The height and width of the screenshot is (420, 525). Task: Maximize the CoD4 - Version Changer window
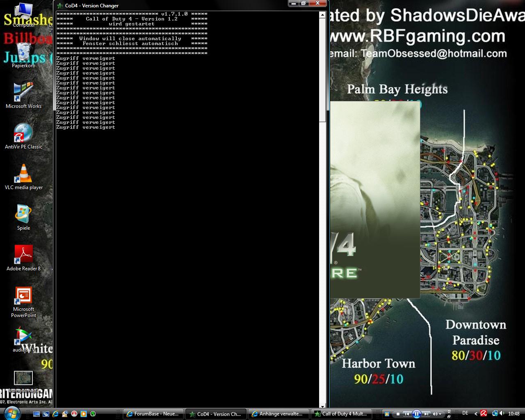(x=304, y=3)
